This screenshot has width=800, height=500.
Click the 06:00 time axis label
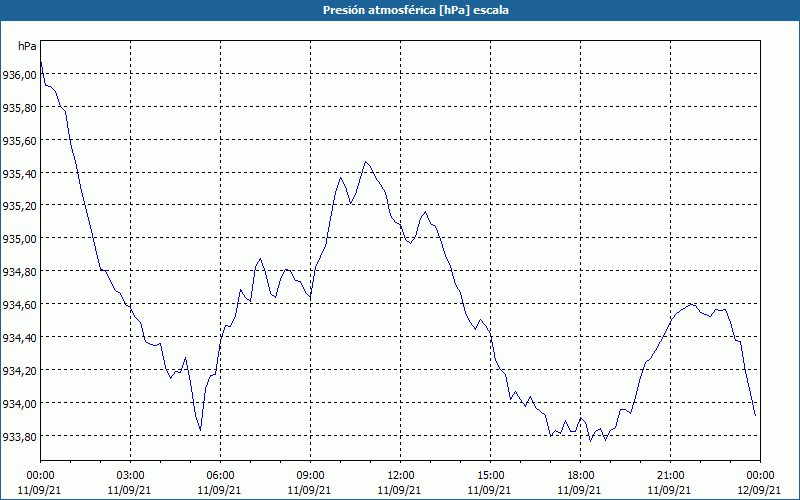pyautogui.click(x=220, y=476)
